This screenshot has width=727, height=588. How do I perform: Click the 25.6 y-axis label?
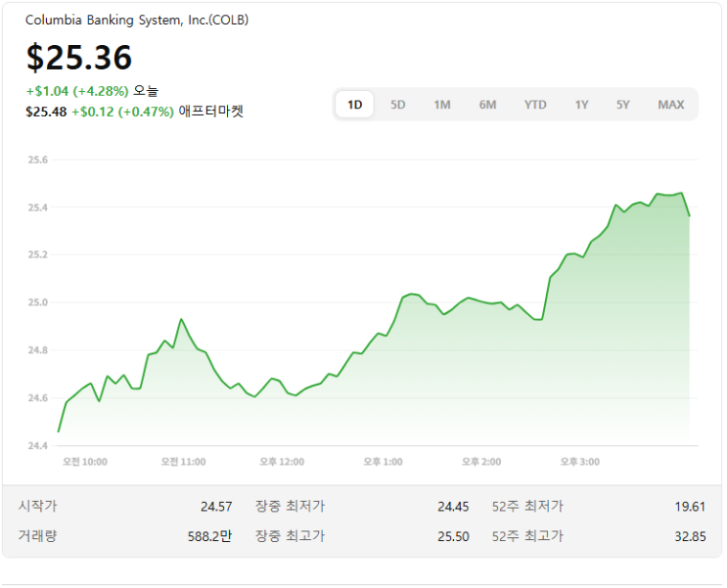click(x=37, y=160)
